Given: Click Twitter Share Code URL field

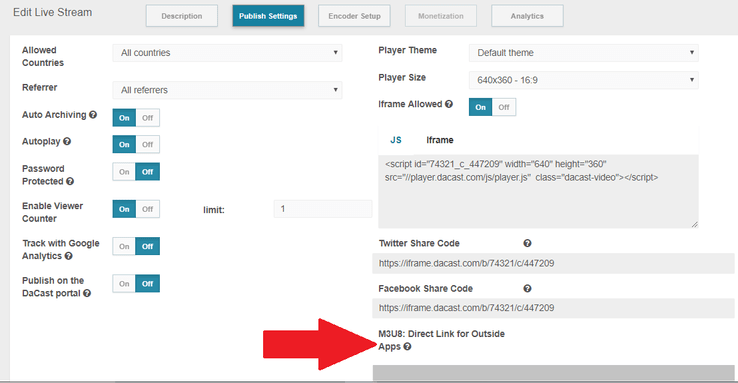Looking at the screenshot, I should coord(554,263).
